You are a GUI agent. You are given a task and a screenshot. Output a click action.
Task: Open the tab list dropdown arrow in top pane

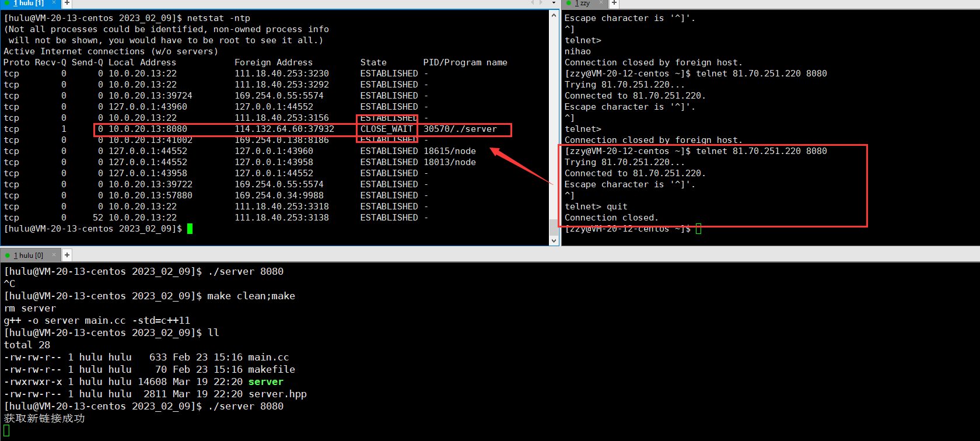554,3
